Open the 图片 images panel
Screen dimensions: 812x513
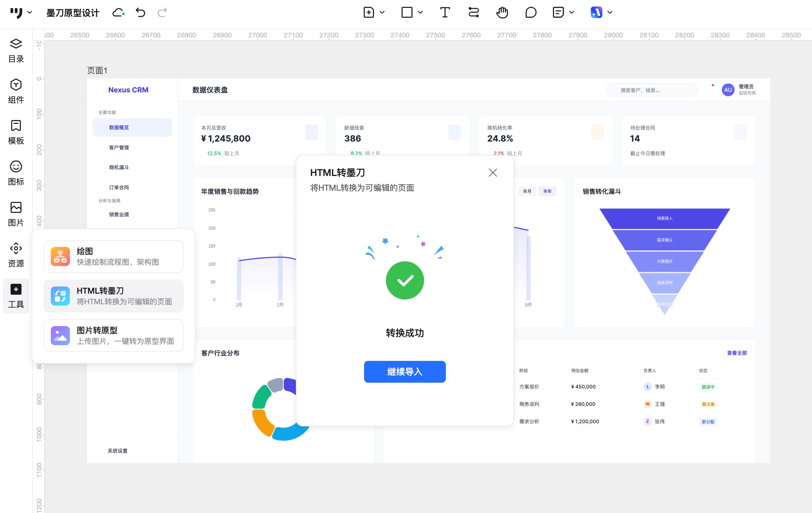[x=16, y=214]
